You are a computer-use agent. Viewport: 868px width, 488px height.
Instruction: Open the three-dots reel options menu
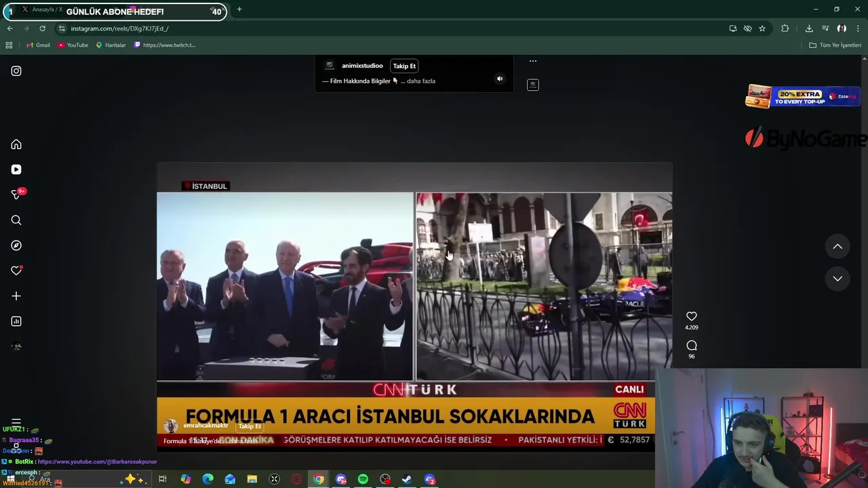[533, 61]
